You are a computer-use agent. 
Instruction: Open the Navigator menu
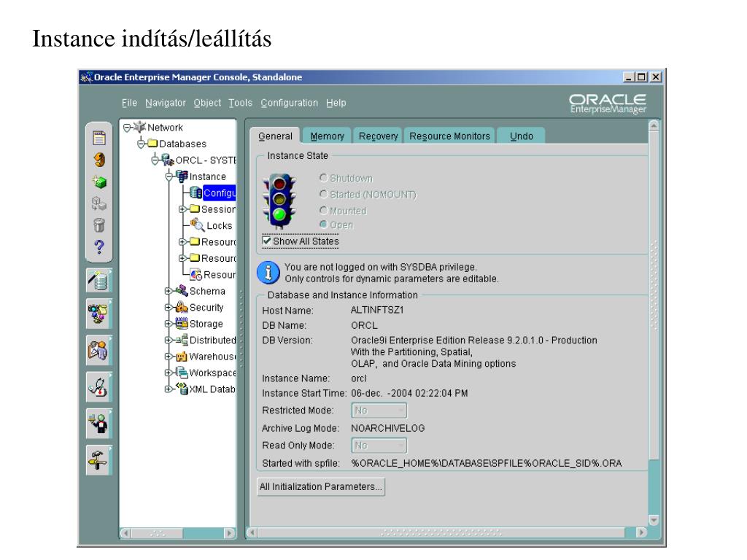pyautogui.click(x=166, y=103)
